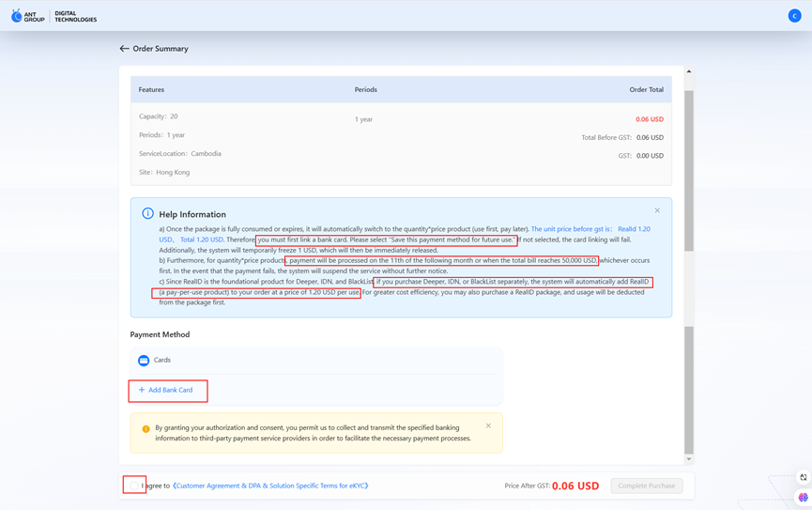
Task: Click the Digital Technologies header text
Action: (75, 16)
